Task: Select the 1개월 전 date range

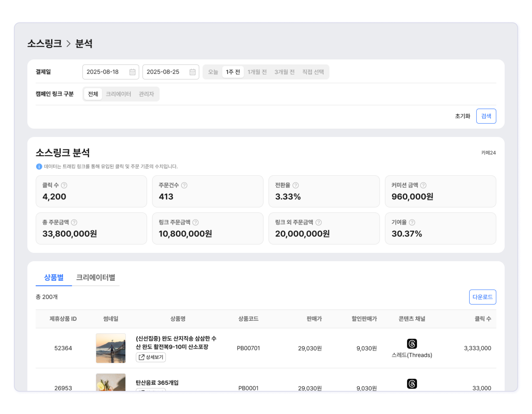Action: pos(257,72)
